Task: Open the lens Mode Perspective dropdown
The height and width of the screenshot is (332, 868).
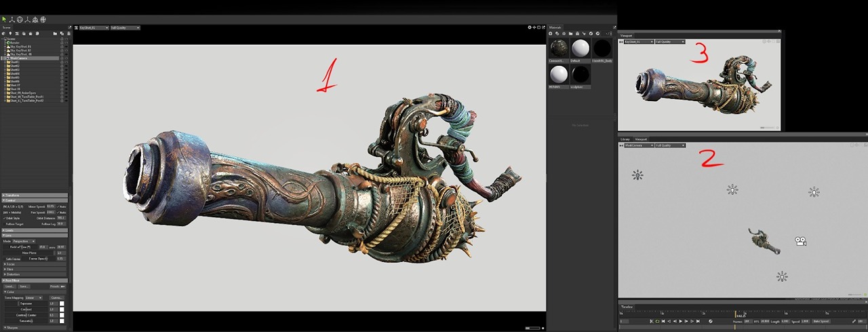Action: coord(25,241)
